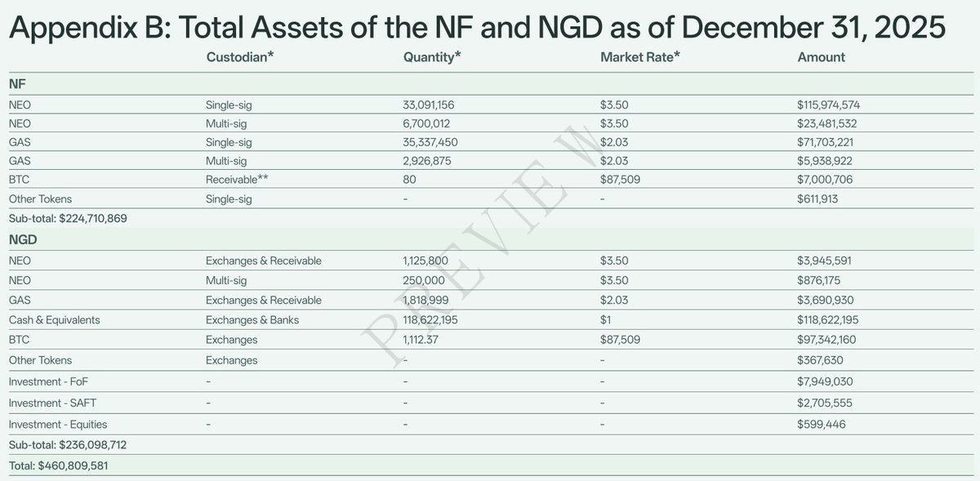This screenshot has width=980, height=481.
Task: Click the Investment - SAFT row label
Action: click(52, 403)
